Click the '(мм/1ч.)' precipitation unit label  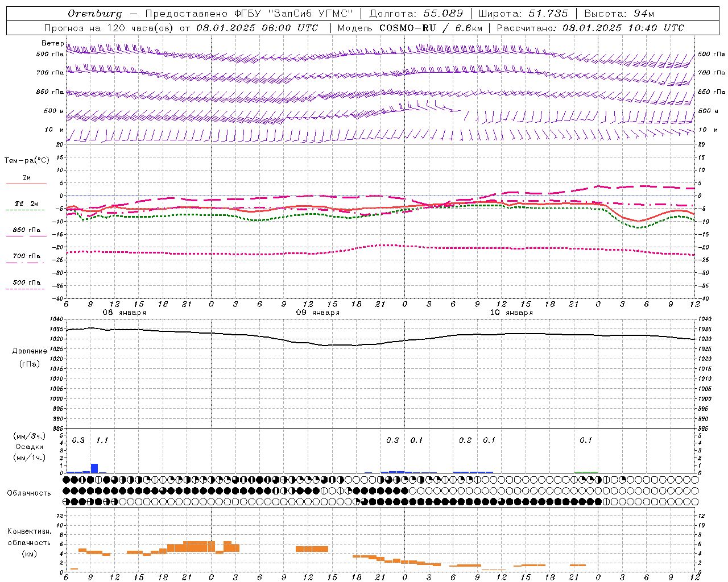[x=30, y=458]
